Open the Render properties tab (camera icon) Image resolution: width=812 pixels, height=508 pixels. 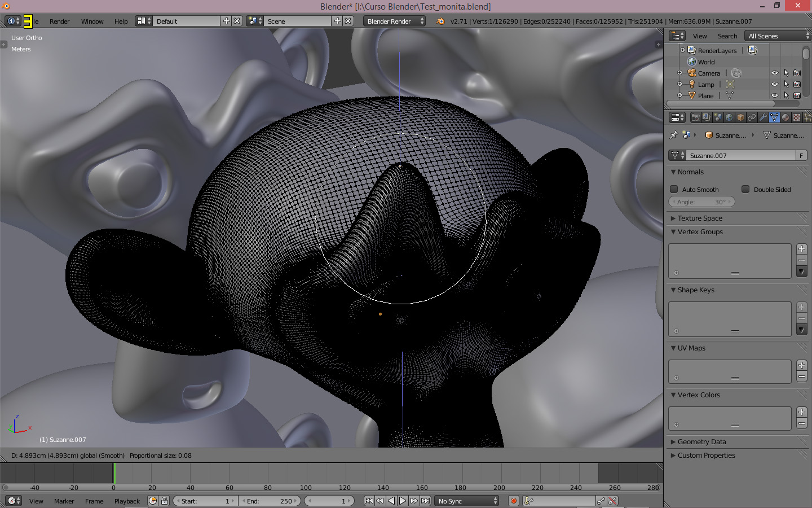click(x=695, y=117)
